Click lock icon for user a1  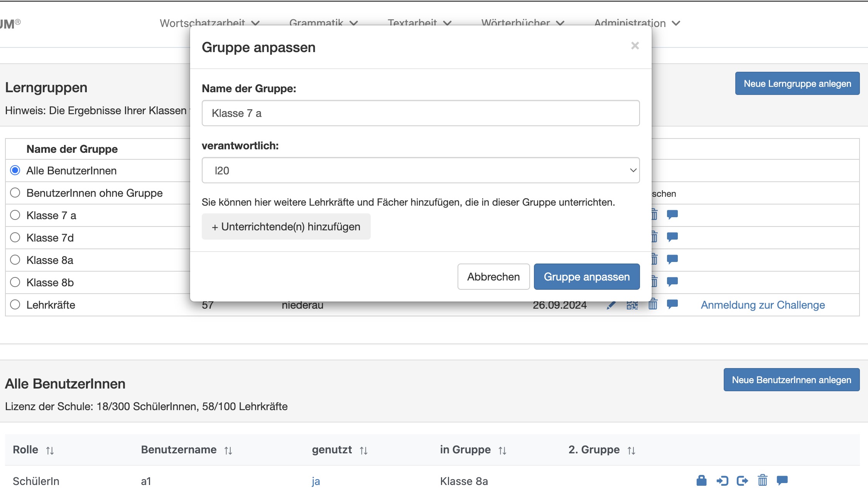701,481
